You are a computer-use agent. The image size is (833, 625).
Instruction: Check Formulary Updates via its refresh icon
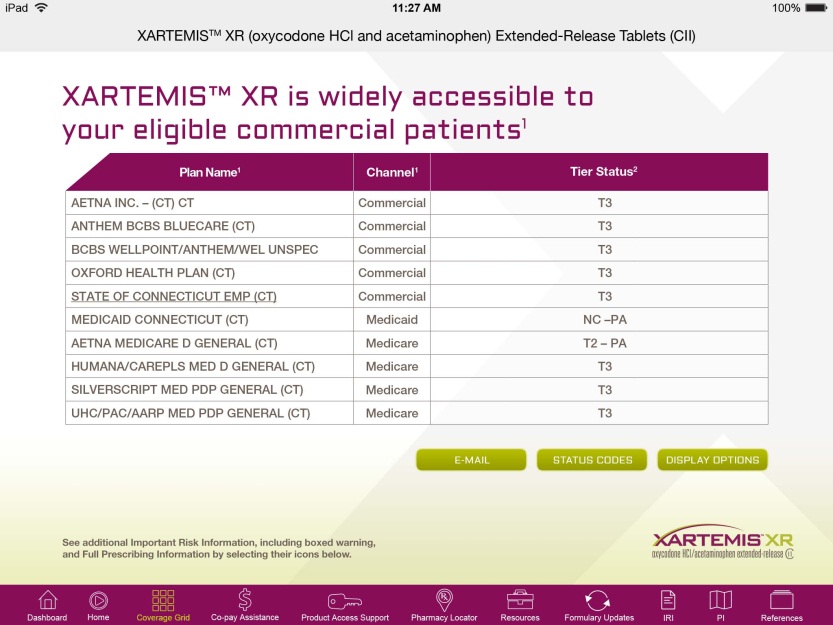(597, 604)
